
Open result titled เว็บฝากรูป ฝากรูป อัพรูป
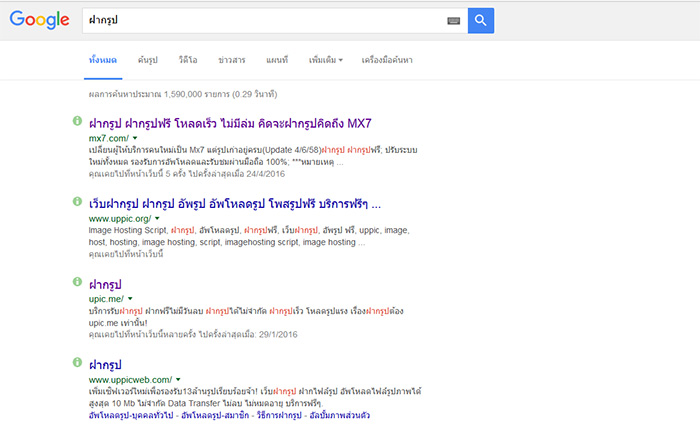pyautogui.click(x=235, y=204)
